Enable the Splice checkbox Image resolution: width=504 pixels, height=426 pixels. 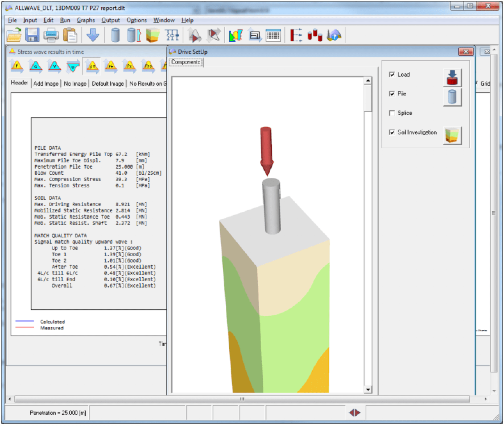click(x=392, y=113)
